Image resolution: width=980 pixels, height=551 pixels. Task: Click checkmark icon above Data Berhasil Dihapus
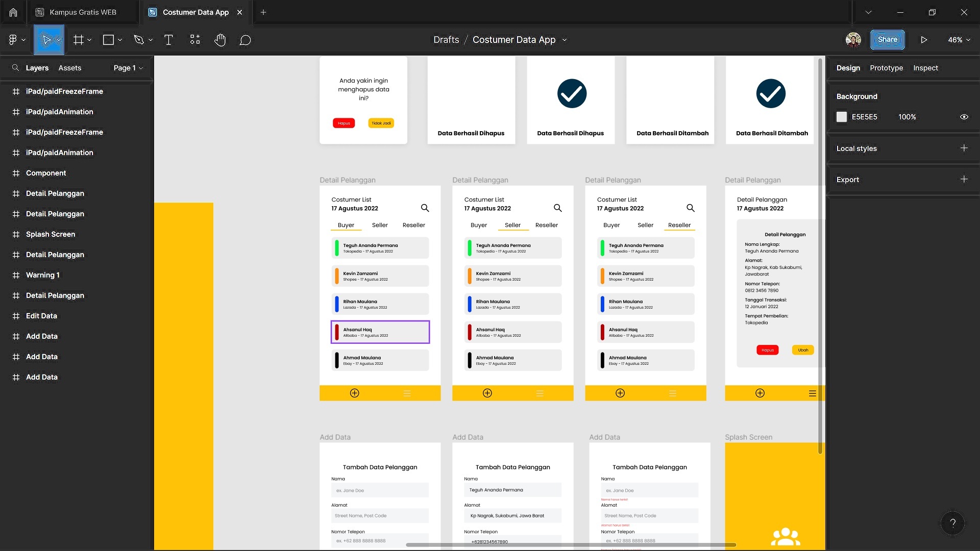click(572, 93)
